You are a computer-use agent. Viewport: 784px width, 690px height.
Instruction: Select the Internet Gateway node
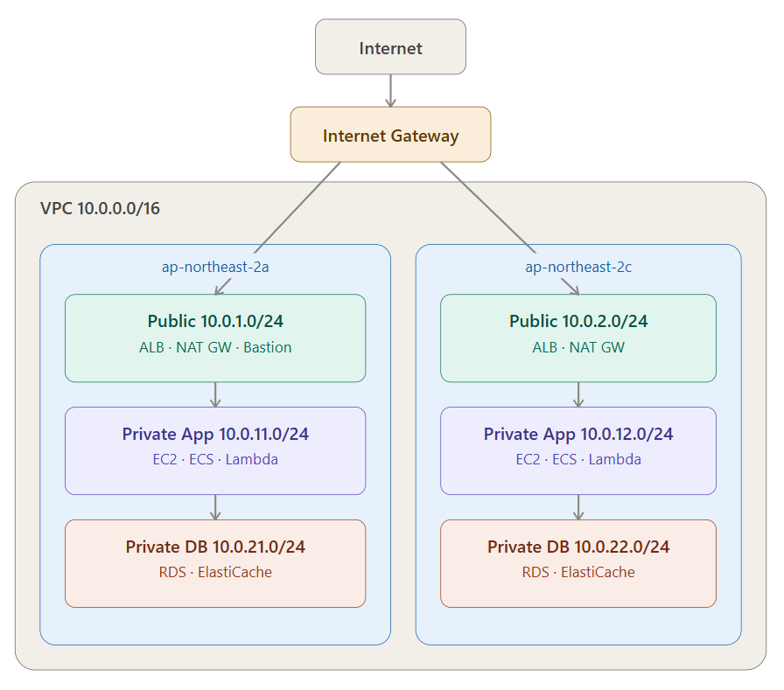(390, 135)
